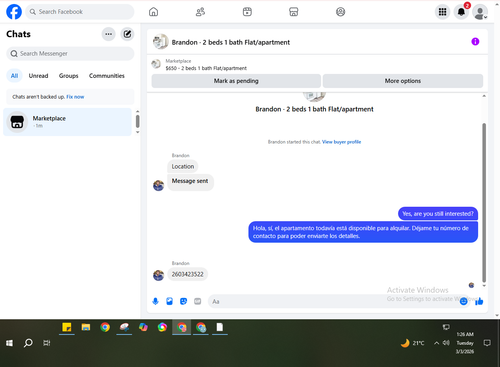The image size is (500, 367).
Task: Open View buyer profile link
Action: [341, 142]
